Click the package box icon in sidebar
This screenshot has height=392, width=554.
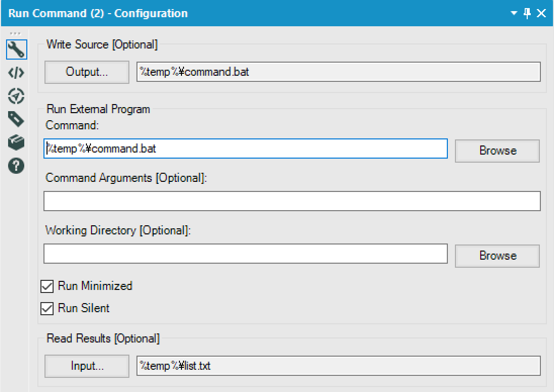pyautogui.click(x=16, y=142)
